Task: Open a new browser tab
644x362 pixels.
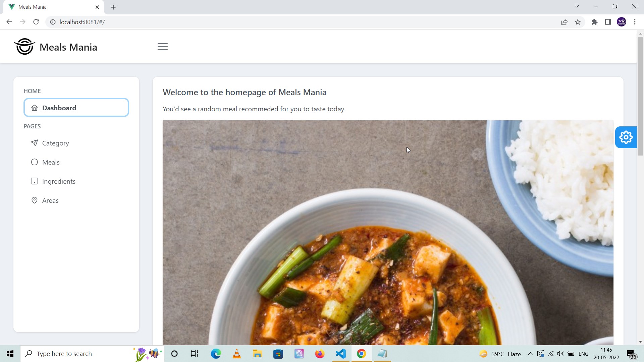Action: point(113,7)
